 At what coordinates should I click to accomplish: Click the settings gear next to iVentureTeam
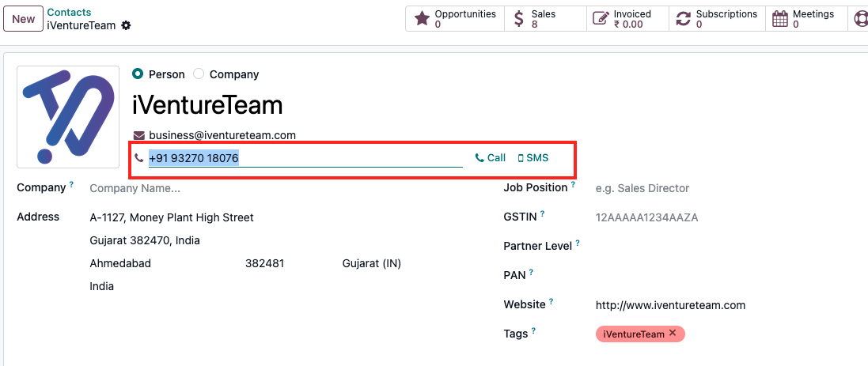pyautogui.click(x=127, y=25)
